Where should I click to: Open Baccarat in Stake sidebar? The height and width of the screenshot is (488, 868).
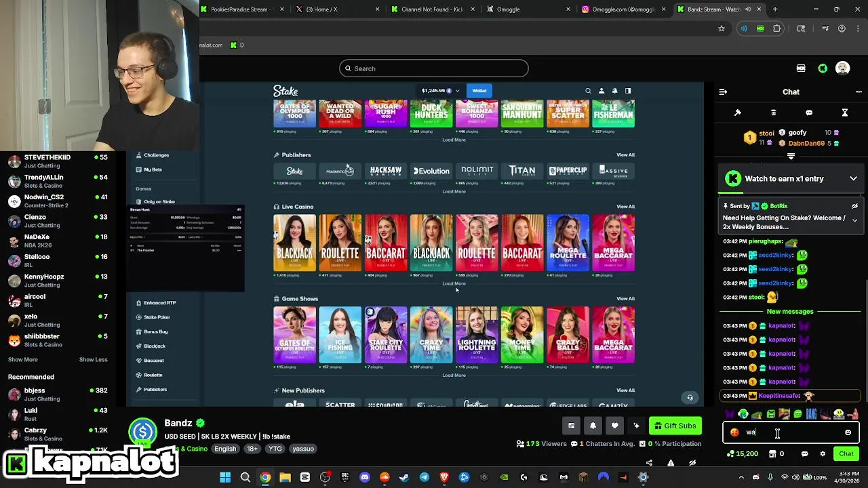[154, 361]
